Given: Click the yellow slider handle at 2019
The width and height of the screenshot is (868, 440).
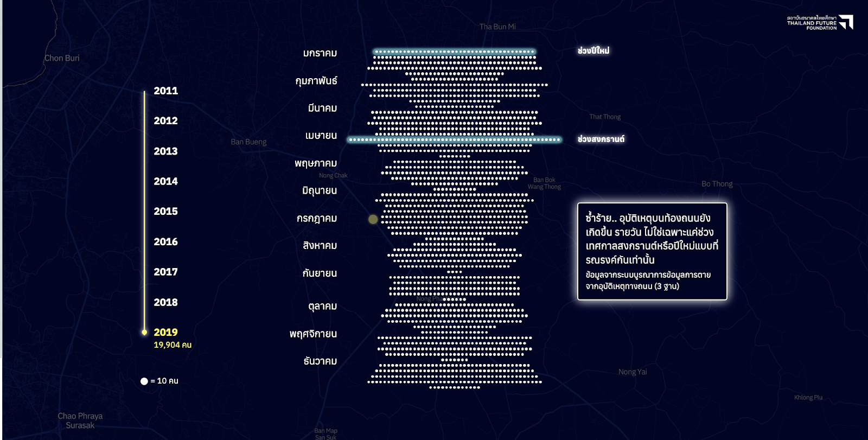Looking at the screenshot, I should 144,332.
